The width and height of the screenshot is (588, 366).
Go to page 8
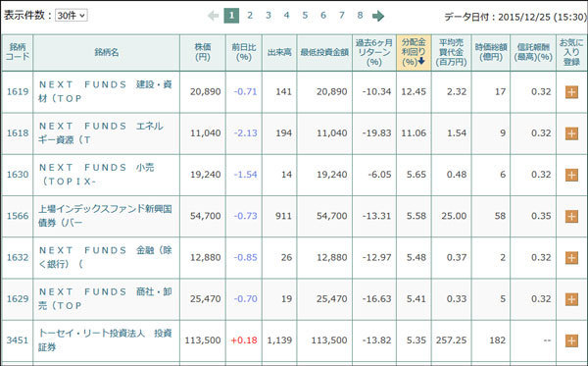pyautogui.click(x=360, y=16)
